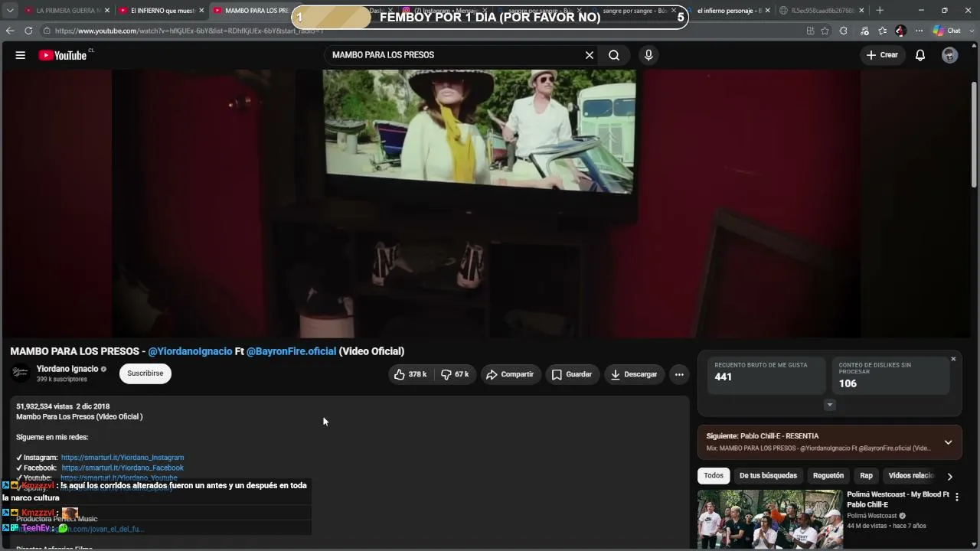Image resolution: width=980 pixels, height=551 pixels.
Task: Open the Yiordano Facebook smarturl link
Action: coord(122,468)
